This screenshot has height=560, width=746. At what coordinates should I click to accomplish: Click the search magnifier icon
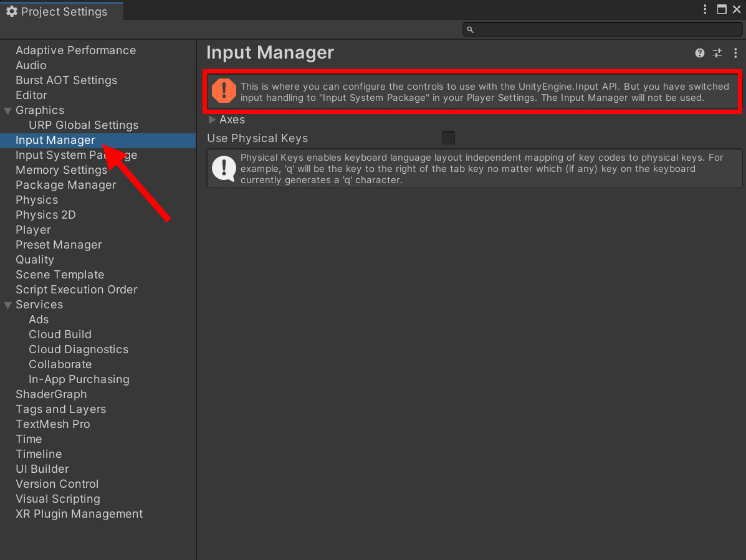470,29
